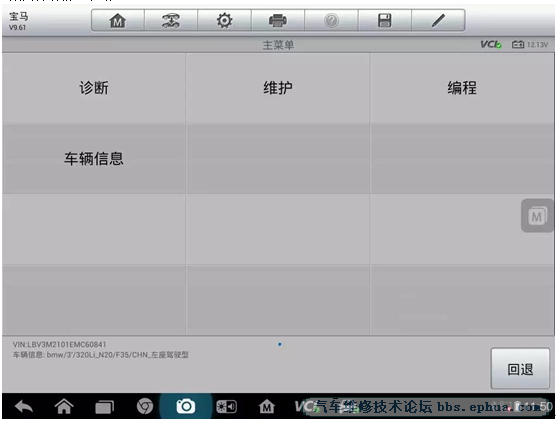Image resolution: width=556 pixels, height=422 pixels.
Task: Tap the Android home icon
Action: pyautogui.click(x=64, y=406)
